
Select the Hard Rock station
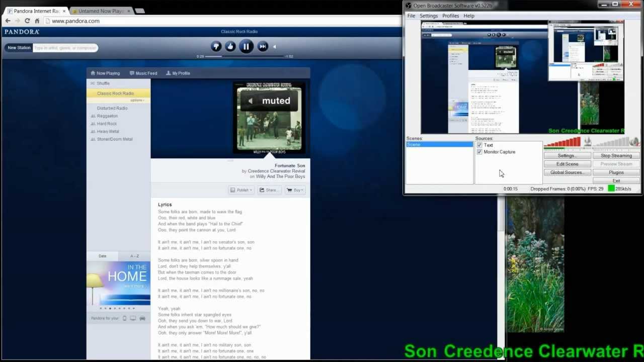tap(118, 124)
